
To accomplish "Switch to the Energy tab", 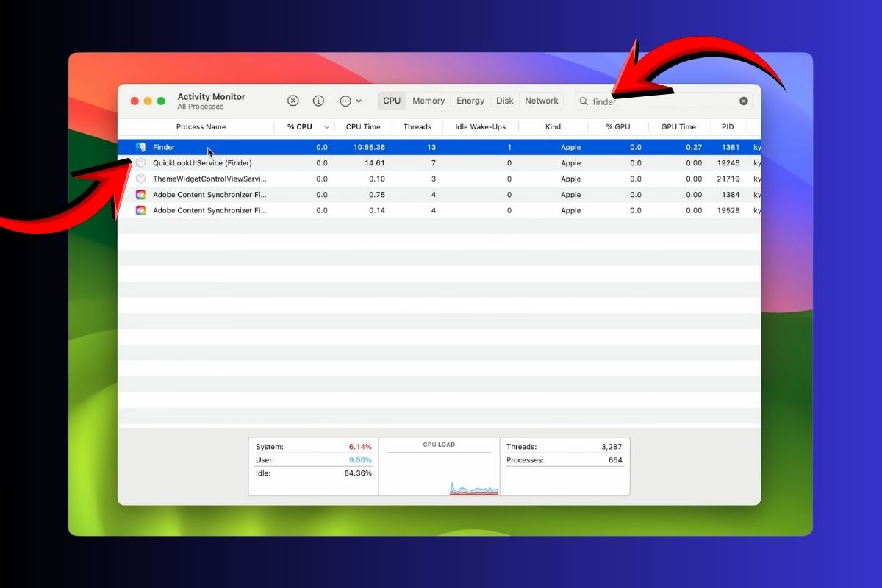I will (470, 101).
